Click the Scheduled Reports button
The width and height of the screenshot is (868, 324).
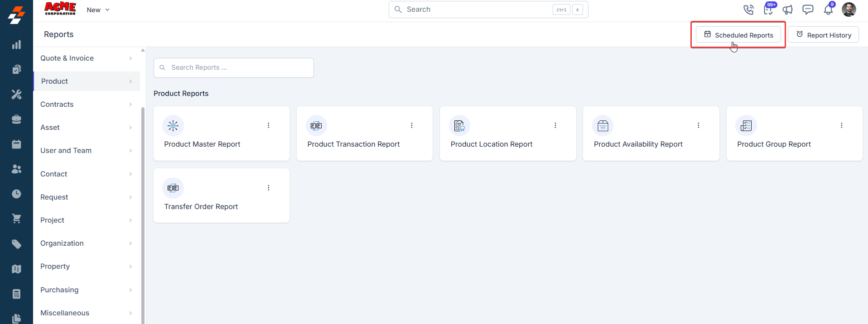tap(738, 35)
